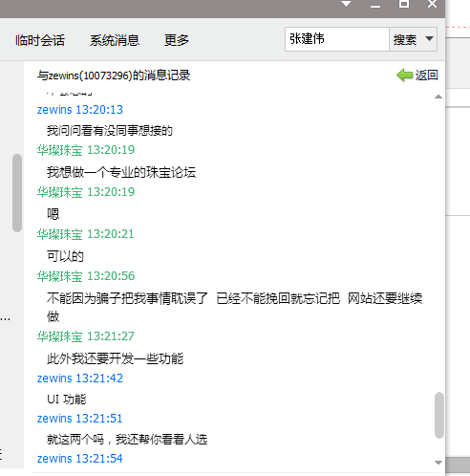Open the 更多 menu tab

(x=177, y=40)
